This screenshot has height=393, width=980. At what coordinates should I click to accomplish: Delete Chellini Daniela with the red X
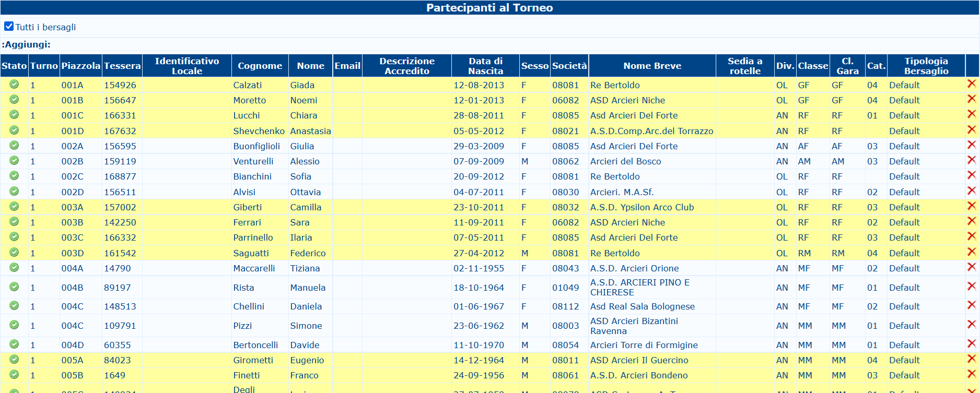[x=972, y=305]
